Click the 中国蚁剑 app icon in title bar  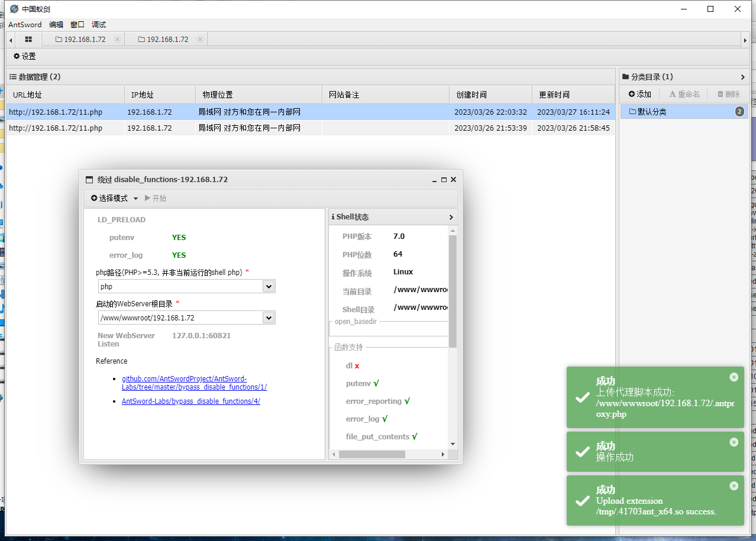14,9
